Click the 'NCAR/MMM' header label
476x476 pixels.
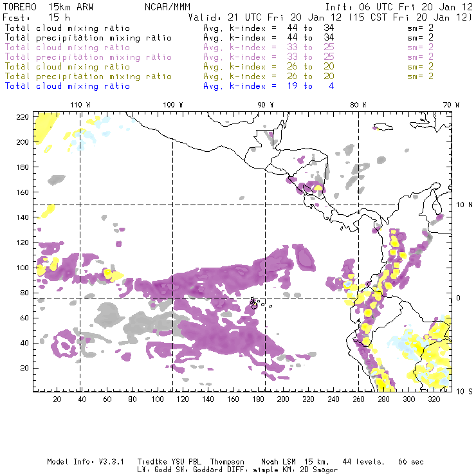168,7
